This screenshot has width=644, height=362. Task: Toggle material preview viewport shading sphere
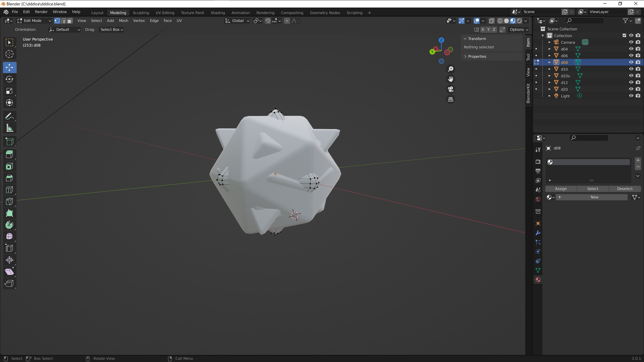(513, 21)
